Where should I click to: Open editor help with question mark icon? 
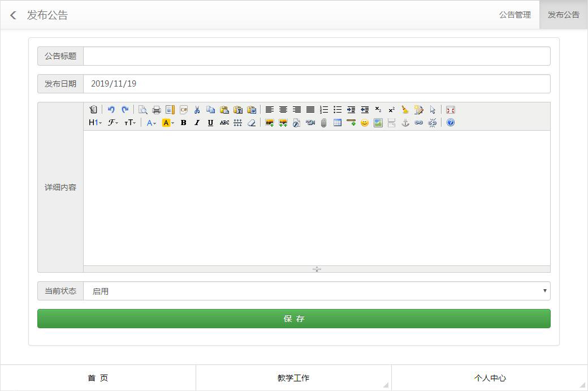pos(451,123)
